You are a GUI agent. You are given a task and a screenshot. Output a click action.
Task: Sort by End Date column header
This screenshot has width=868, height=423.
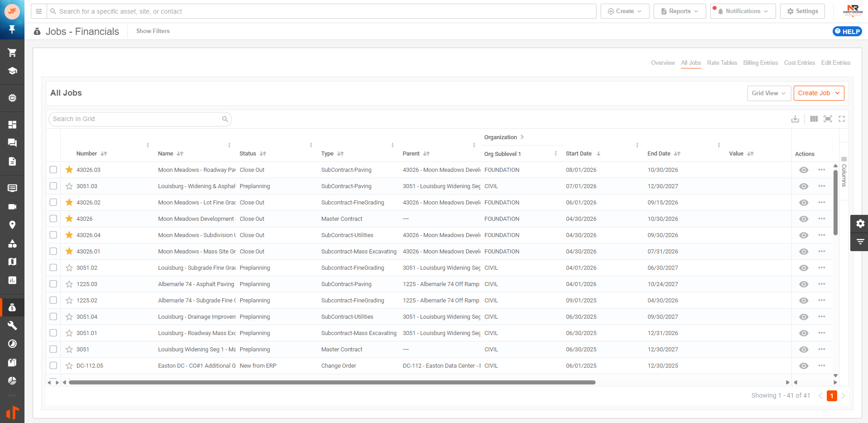click(664, 154)
